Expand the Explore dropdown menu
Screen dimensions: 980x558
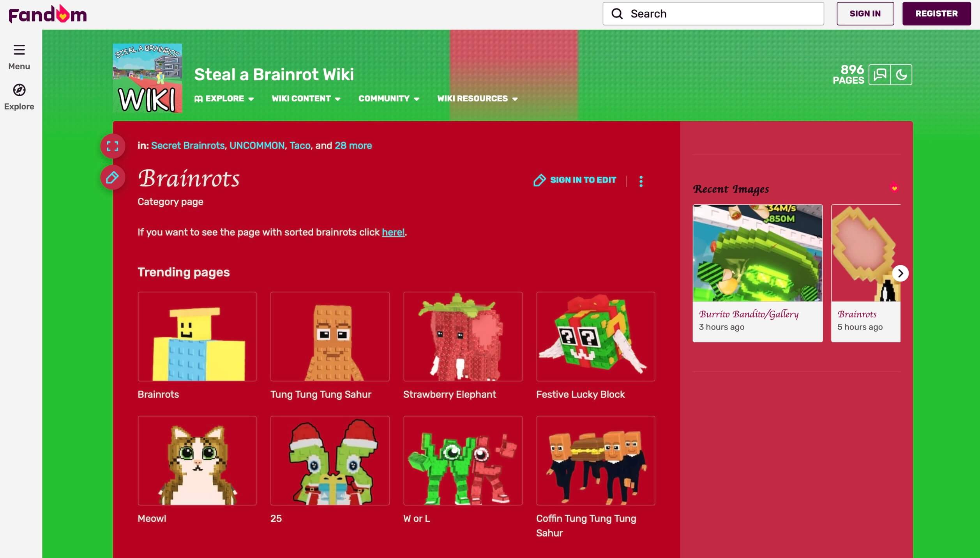(x=224, y=99)
